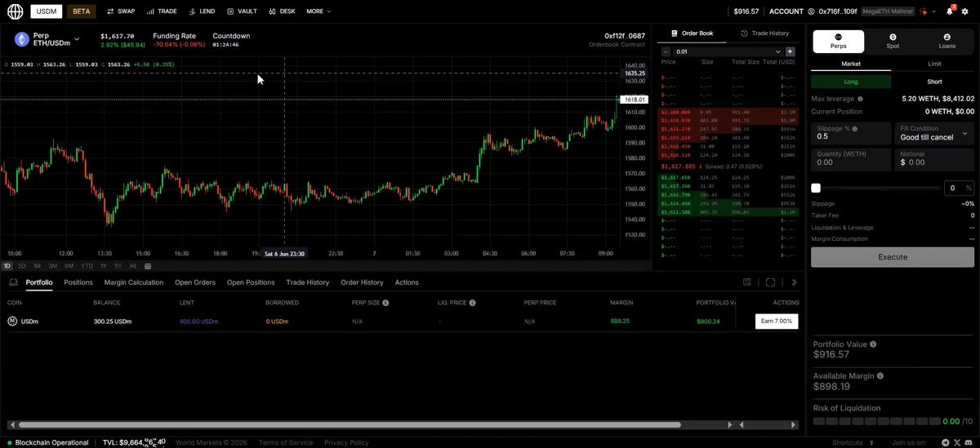Click the Notional dollar input field
Screen dimensions: 980x448
point(934,158)
